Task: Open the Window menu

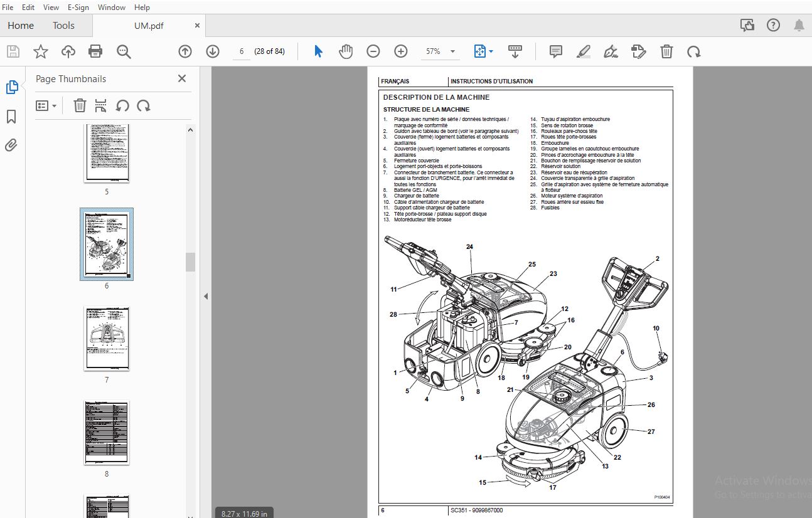Action: point(112,8)
